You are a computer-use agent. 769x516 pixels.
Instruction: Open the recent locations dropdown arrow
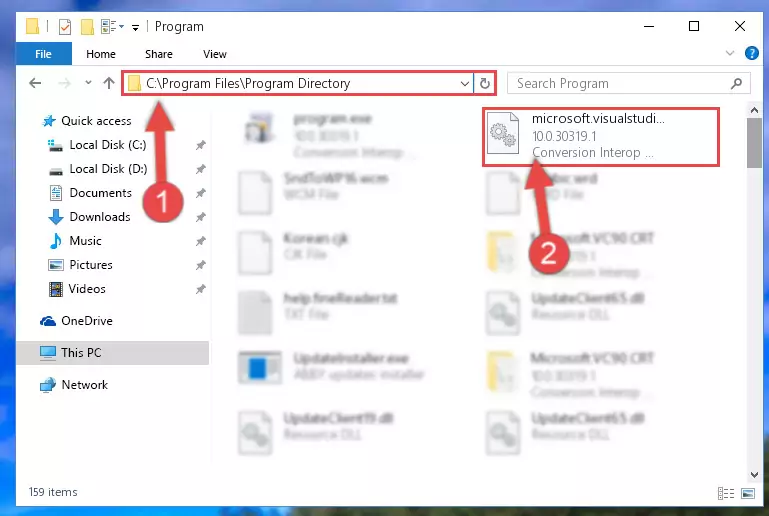pyautogui.click(x=88, y=82)
